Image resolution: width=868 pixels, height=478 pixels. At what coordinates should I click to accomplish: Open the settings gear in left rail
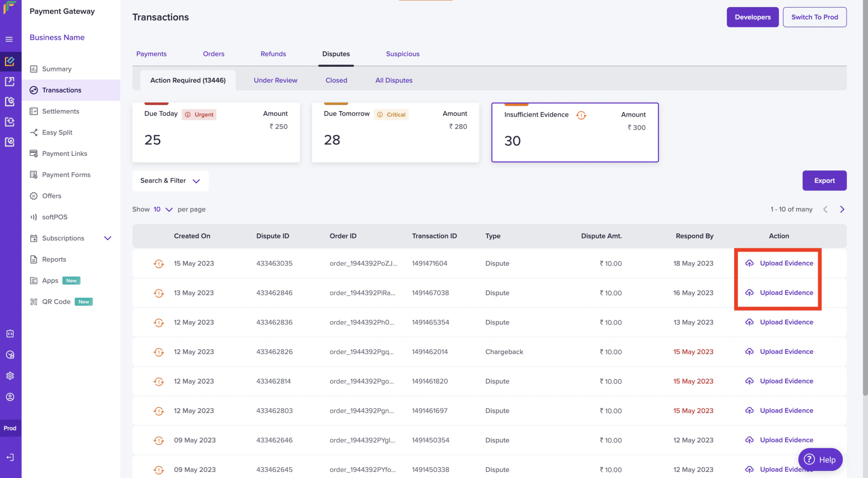coord(10,376)
